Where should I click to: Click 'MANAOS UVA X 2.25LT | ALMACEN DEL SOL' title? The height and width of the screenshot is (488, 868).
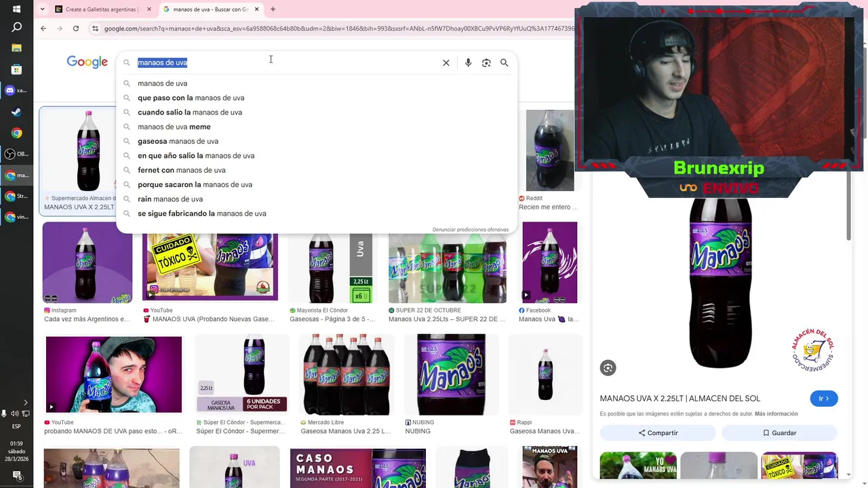[x=680, y=399]
